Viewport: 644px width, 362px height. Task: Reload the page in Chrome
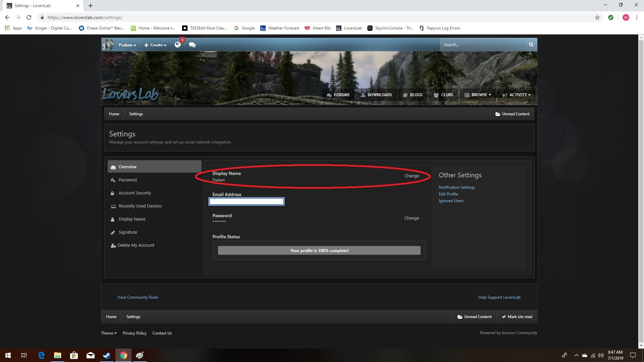click(x=29, y=17)
